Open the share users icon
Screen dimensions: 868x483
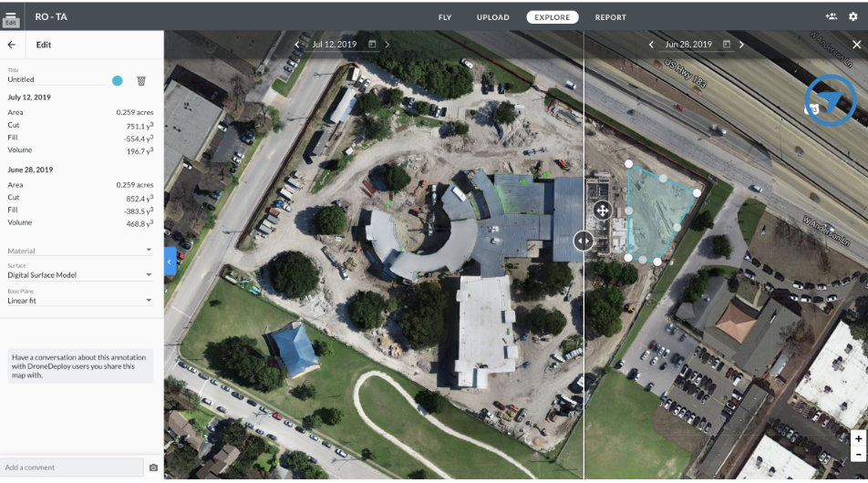point(831,16)
